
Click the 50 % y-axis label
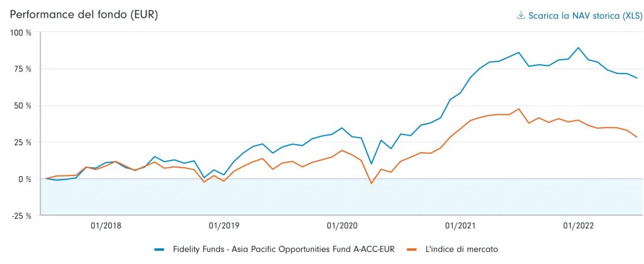click(22, 106)
